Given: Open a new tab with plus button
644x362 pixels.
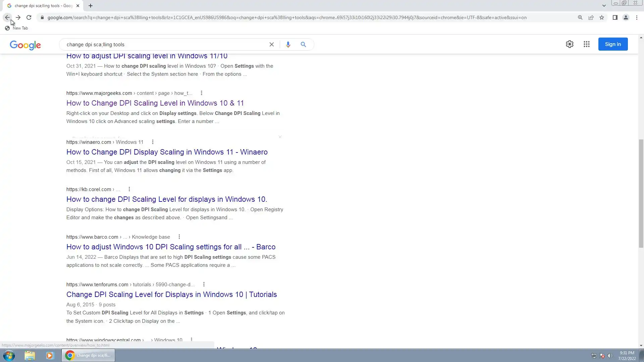Looking at the screenshot, I should [x=91, y=6].
